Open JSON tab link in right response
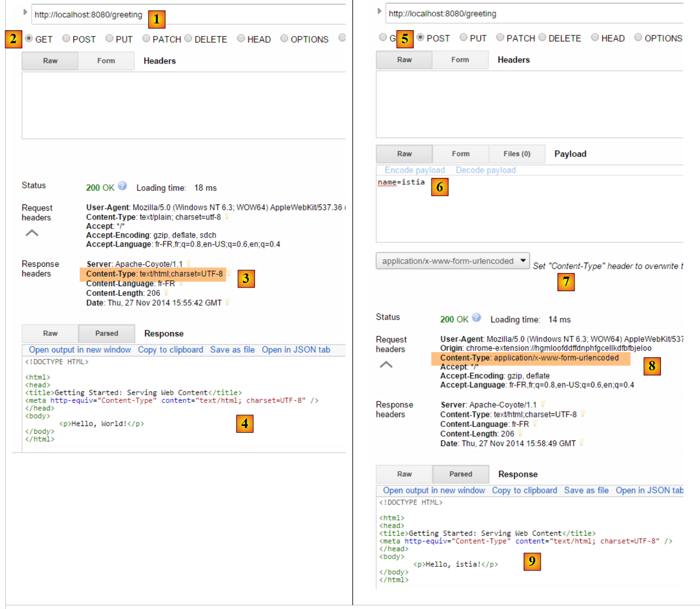Screen dimensions: 700x609 coord(648,490)
